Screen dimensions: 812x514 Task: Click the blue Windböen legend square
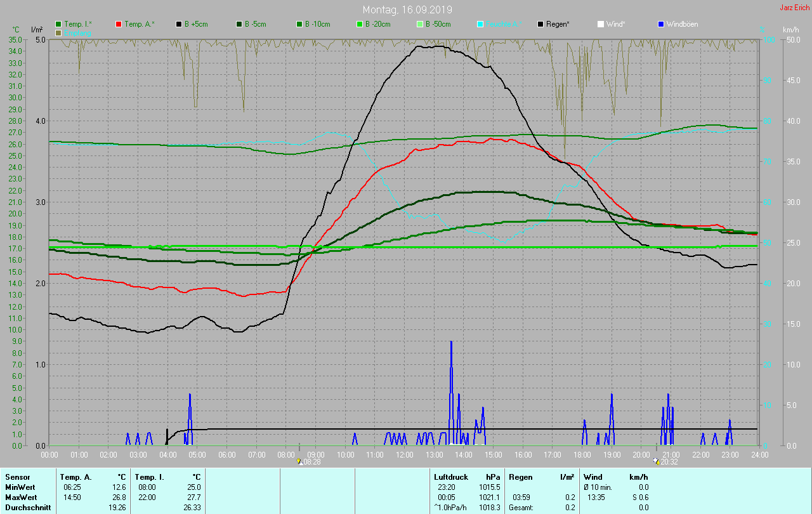point(661,24)
